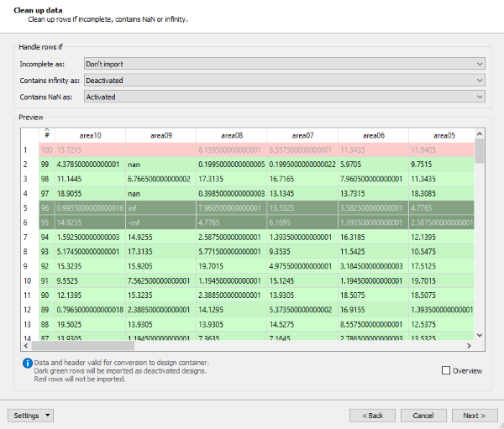Click cell '9.7515' in area05 column
This screenshot has height=429, width=504.
[x=442, y=165]
